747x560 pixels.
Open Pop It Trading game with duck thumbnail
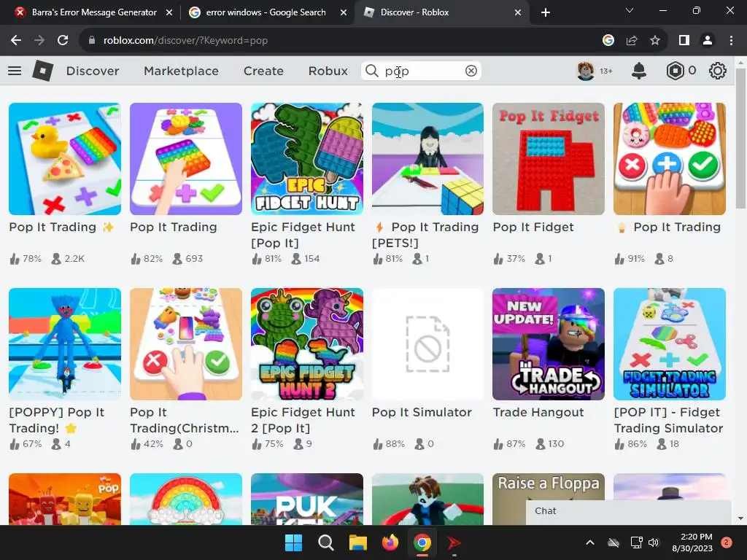click(65, 158)
